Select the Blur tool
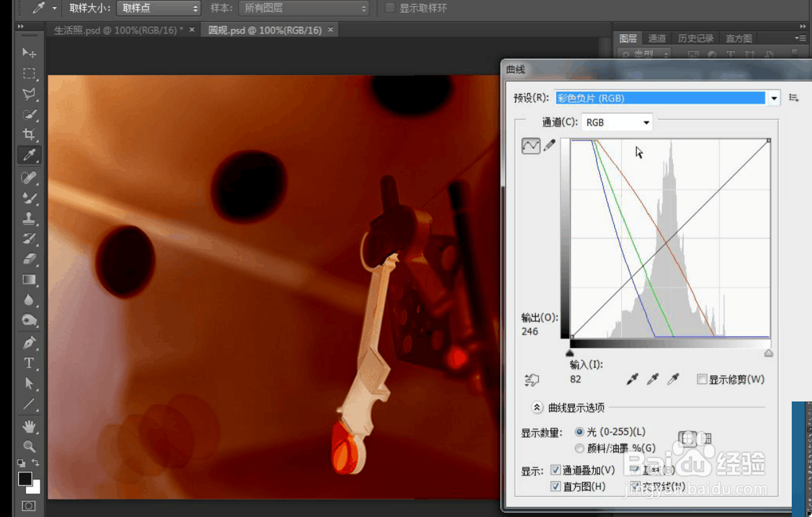 29,300
